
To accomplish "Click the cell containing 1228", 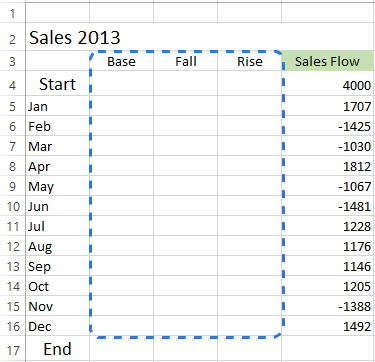I will click(x=328, y=226).
